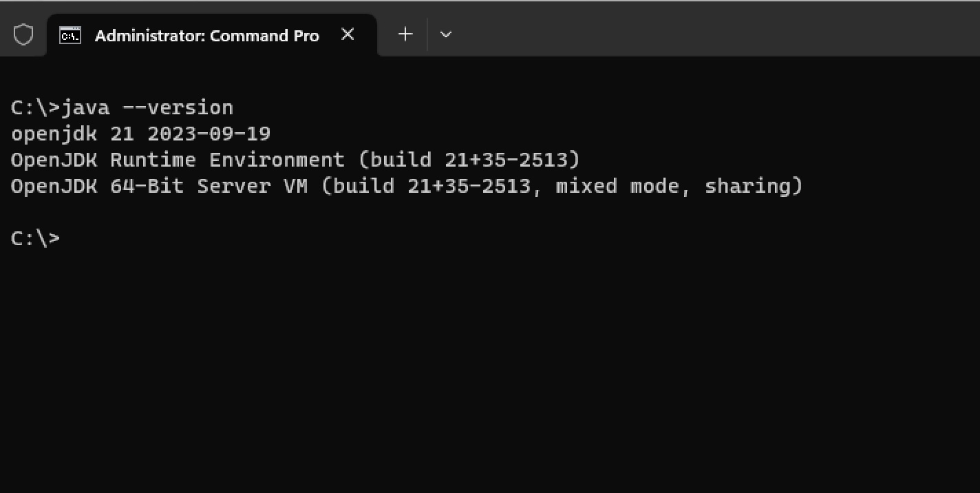Click the Command Prompt icon in the tab
980x493 pixels.
[x=70, y=35]
